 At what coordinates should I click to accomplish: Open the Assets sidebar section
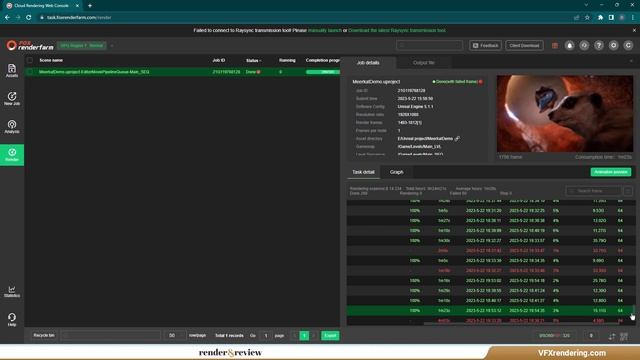12,71
